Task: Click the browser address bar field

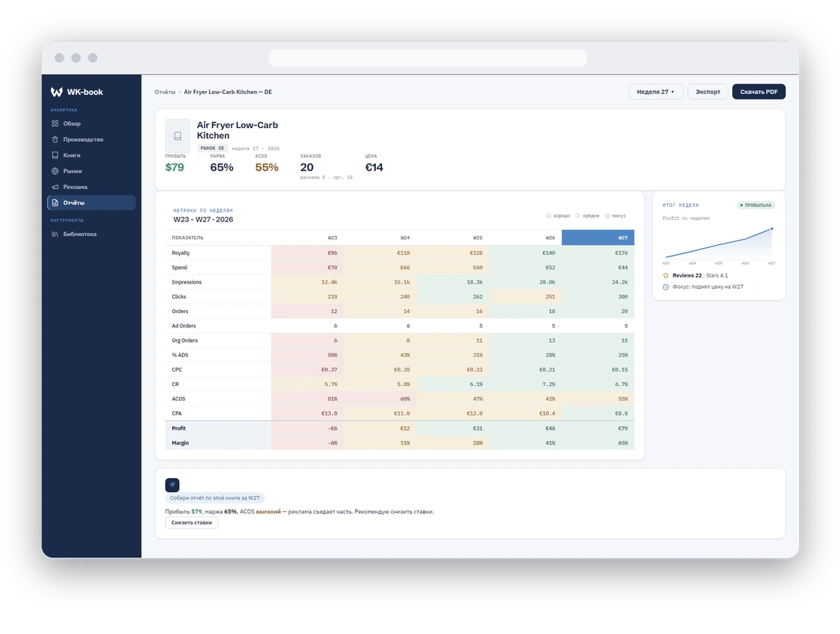Action: tap(428, 58)
